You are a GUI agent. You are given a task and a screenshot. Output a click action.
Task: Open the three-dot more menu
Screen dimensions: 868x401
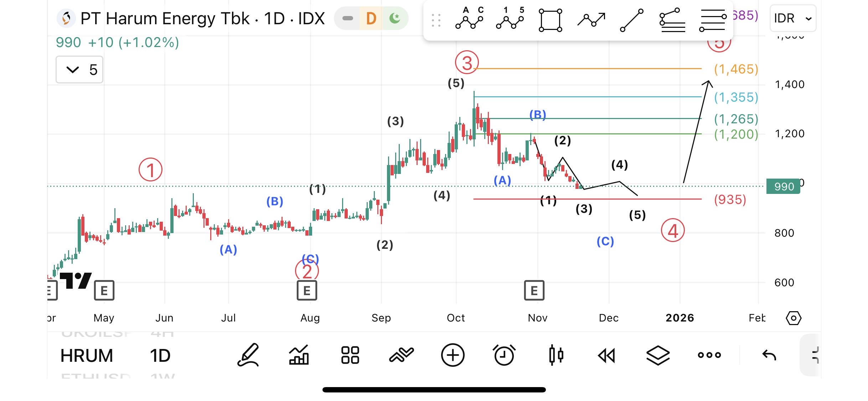709,355
